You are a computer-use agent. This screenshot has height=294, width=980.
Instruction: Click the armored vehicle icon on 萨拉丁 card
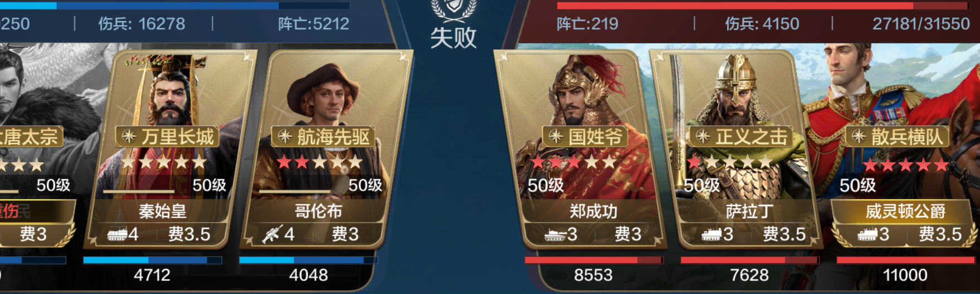point(711,234)
